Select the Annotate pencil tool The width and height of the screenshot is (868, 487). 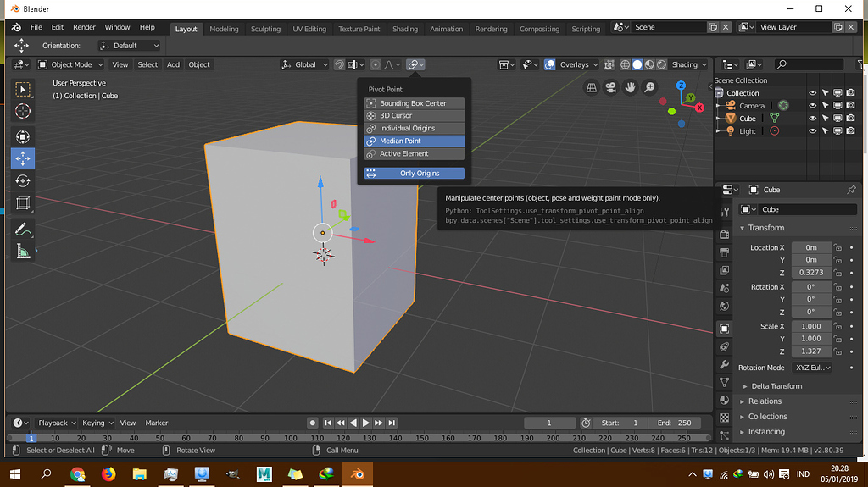tap(23, 230)
